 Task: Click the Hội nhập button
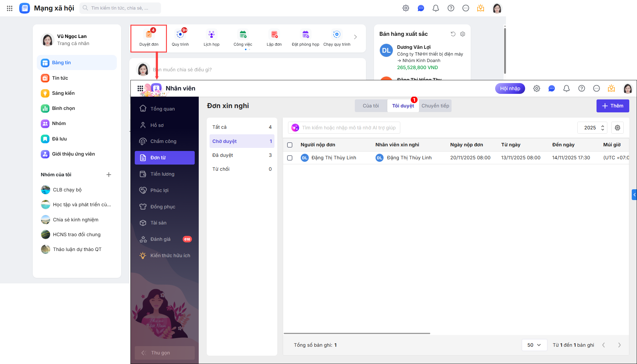[510, 89]
